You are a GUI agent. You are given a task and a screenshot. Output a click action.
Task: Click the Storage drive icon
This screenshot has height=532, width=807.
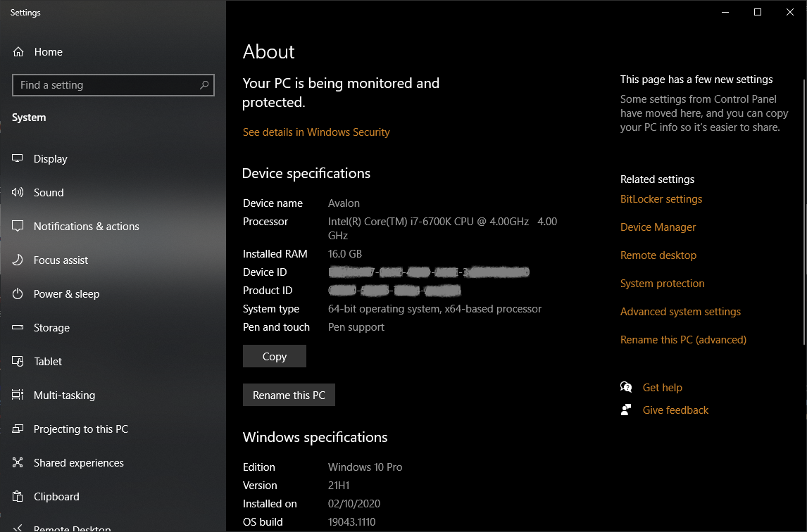click(x=18, y=328)
